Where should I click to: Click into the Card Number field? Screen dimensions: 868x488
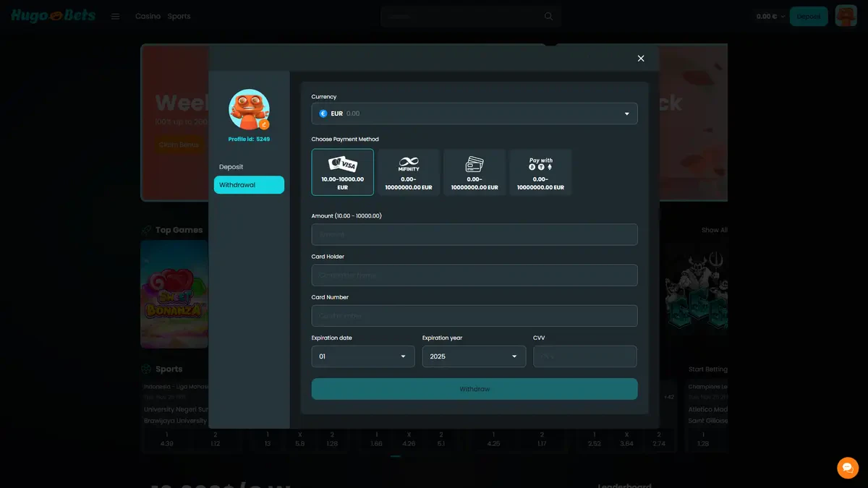pos(475,316)
